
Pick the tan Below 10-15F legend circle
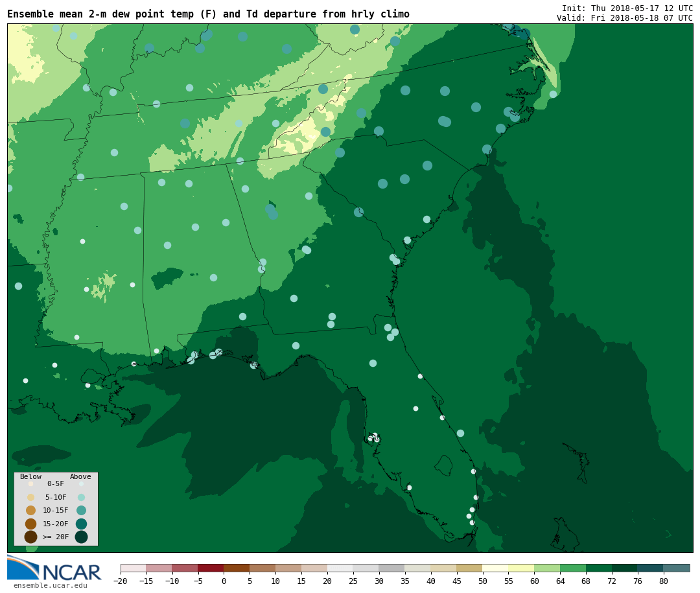(x=30, y=510)
